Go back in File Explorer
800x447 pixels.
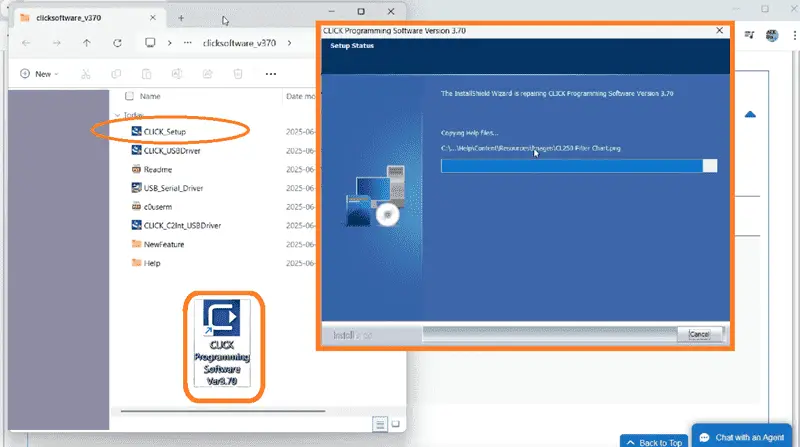pos(26,43)
